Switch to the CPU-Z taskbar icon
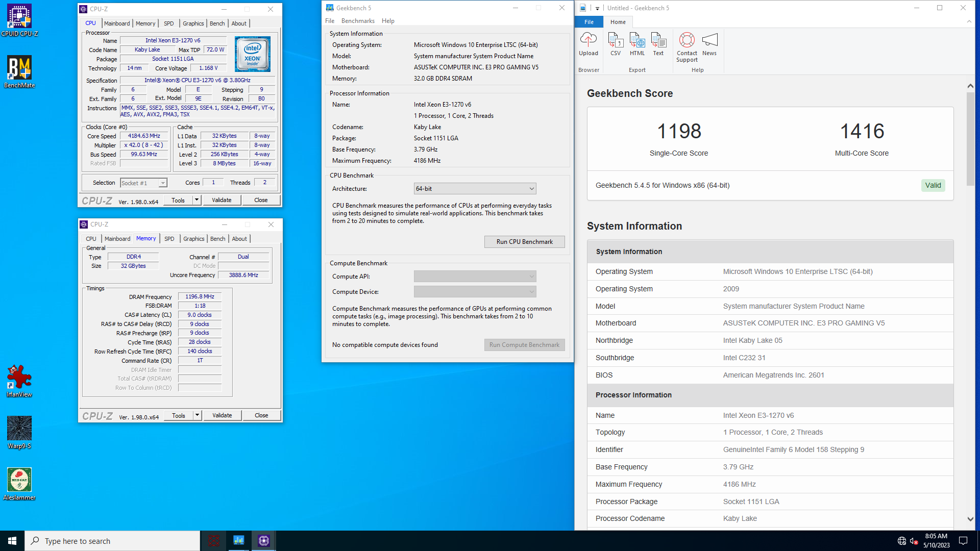 pyautogui.click(x=264, y=541)
